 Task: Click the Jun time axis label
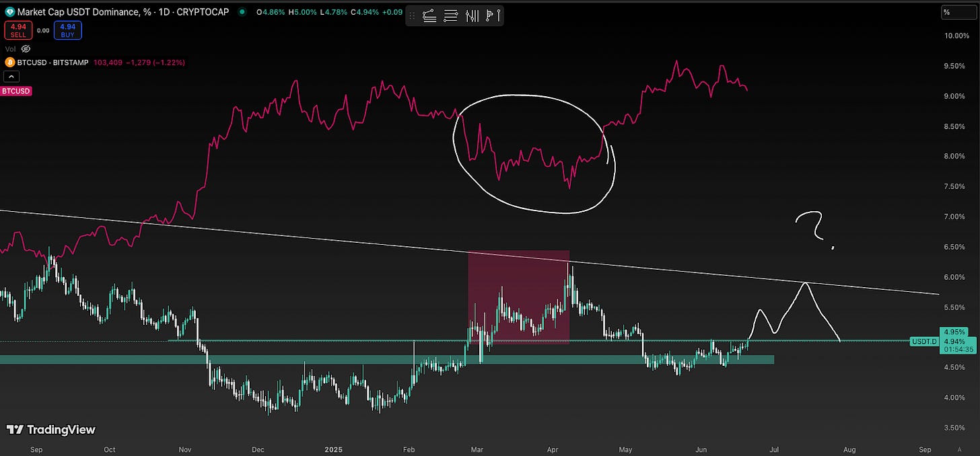coord(701,449)
